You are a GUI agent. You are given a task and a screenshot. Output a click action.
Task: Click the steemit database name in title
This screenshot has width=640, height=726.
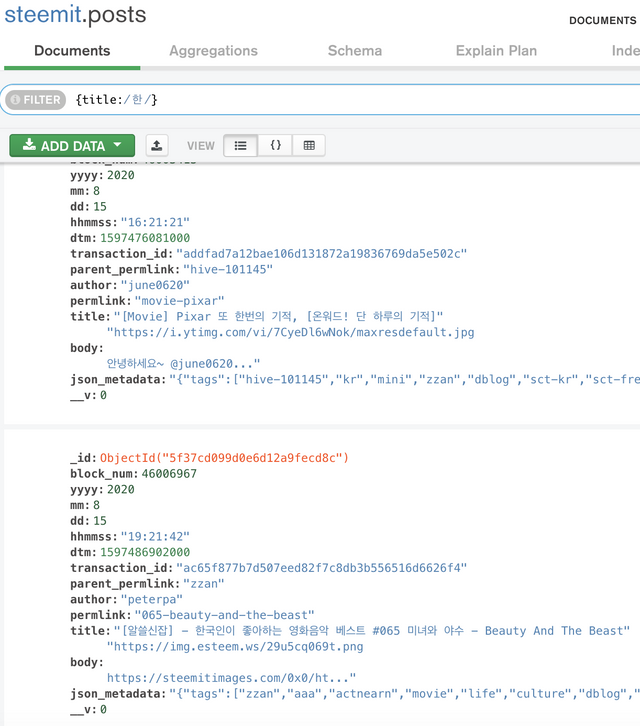tap(41, 16)
